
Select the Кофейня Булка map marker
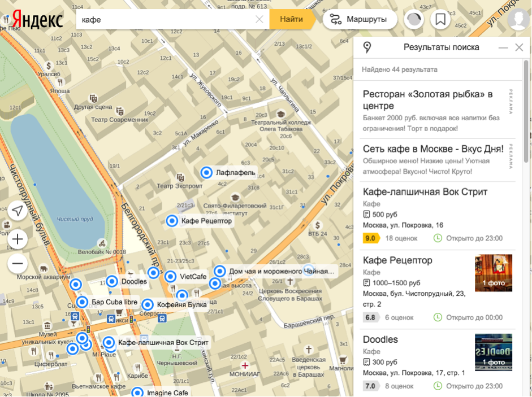click(148, 304)
